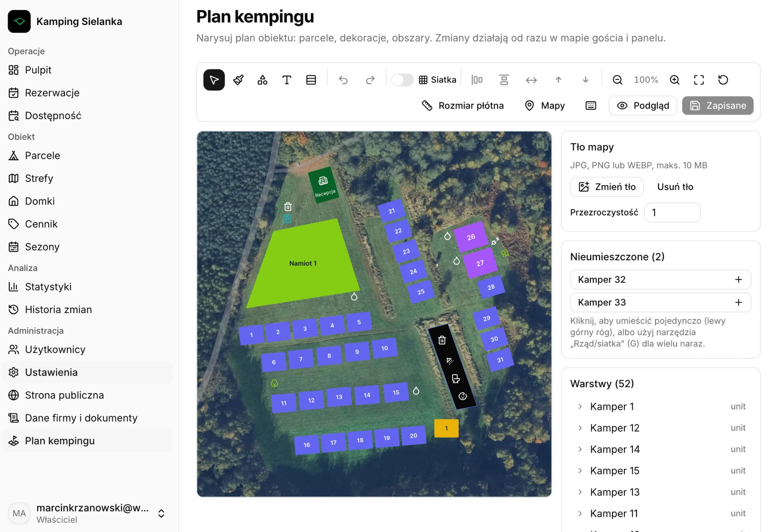Click the MA user avatar
This screenshot has height=532, width=775.
pyautogui.click(x=19, y=513)
